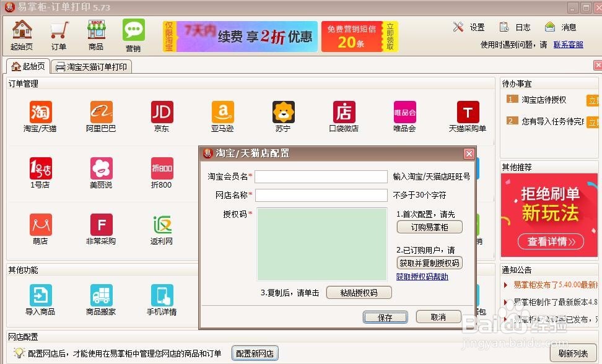
Task: Select the 阿里巴巴 platform icon
Action: click(x=101, y=116)
